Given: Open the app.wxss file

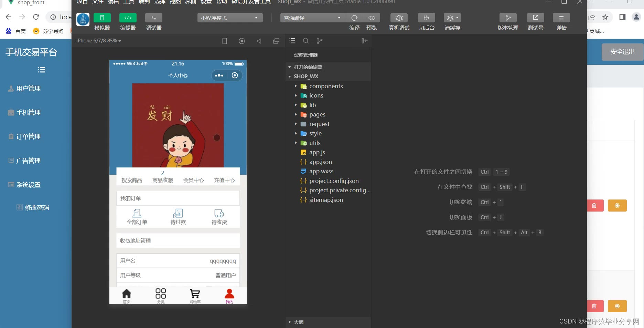Looking at the screenshot, I should (328, 171).
